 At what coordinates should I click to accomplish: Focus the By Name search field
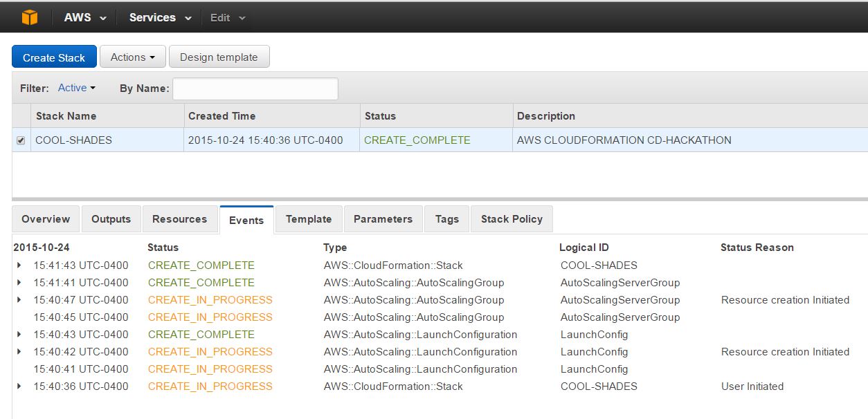click(255, 89)
